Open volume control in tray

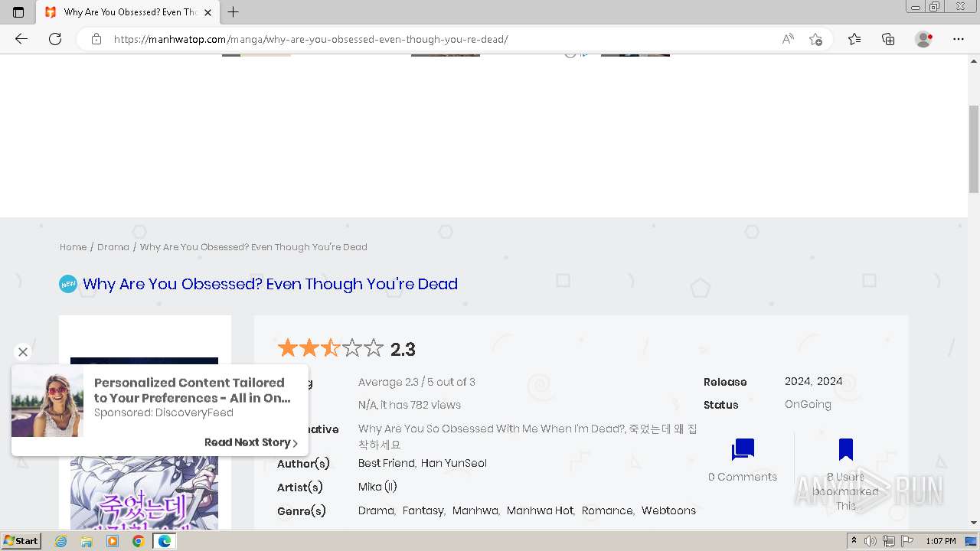[x=871, y=541]
